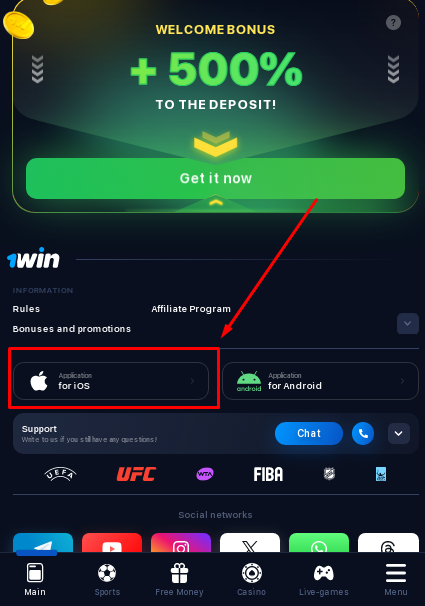Open the Threads social network icon
Viewport: 425px width, 606px height.
(388, 543)
